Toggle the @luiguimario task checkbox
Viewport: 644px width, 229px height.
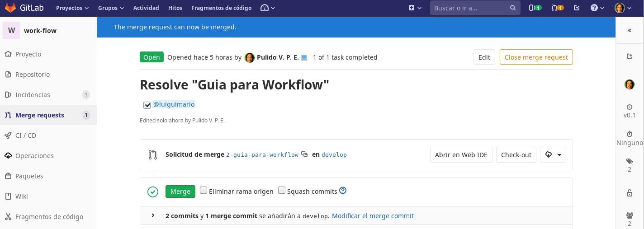(147, 105)
